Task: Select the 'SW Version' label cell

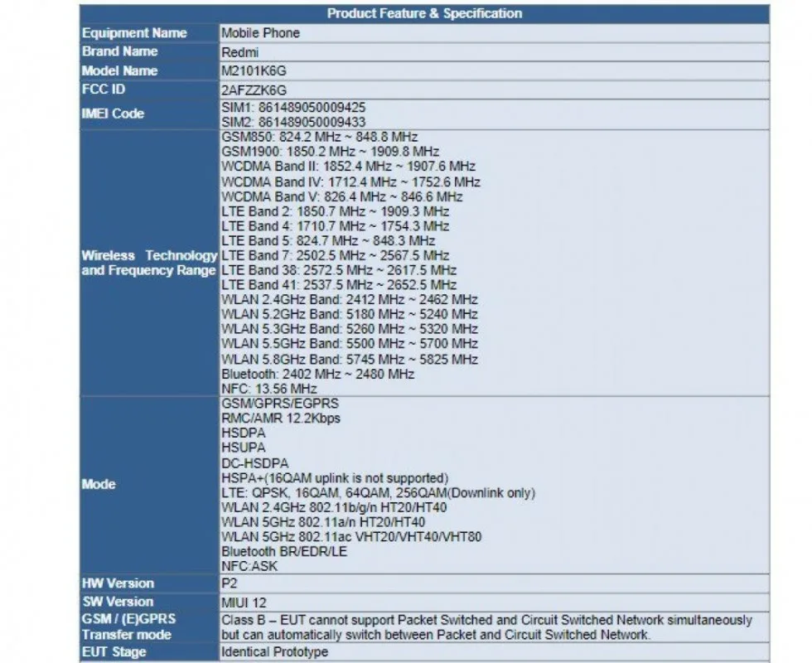Action: (x=149, y=602)
